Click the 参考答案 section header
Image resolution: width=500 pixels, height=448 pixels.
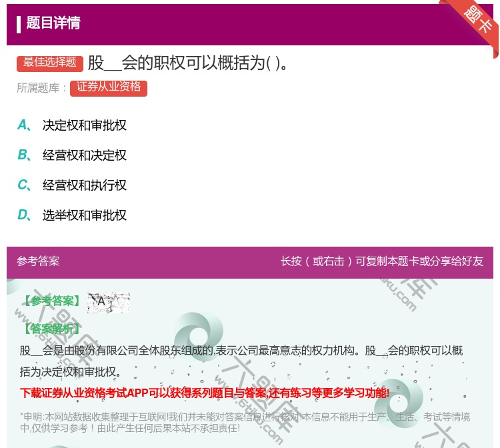coord(38,261)
